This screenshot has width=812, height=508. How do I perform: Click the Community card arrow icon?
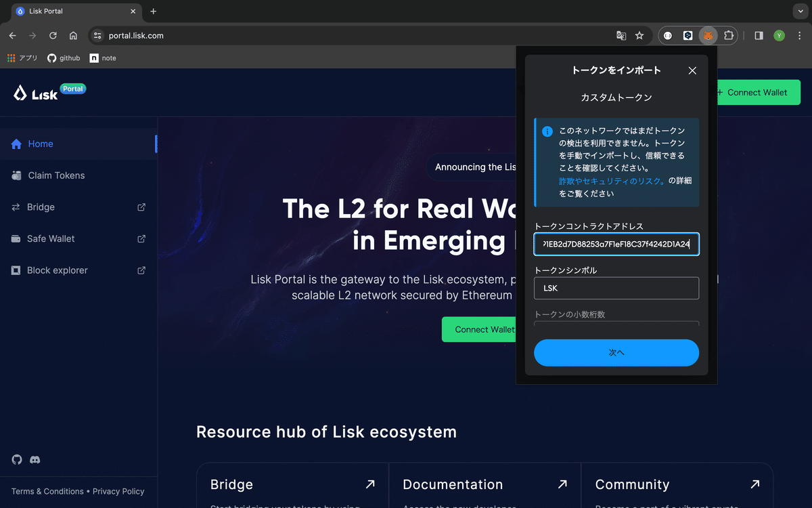pos(754,484)
